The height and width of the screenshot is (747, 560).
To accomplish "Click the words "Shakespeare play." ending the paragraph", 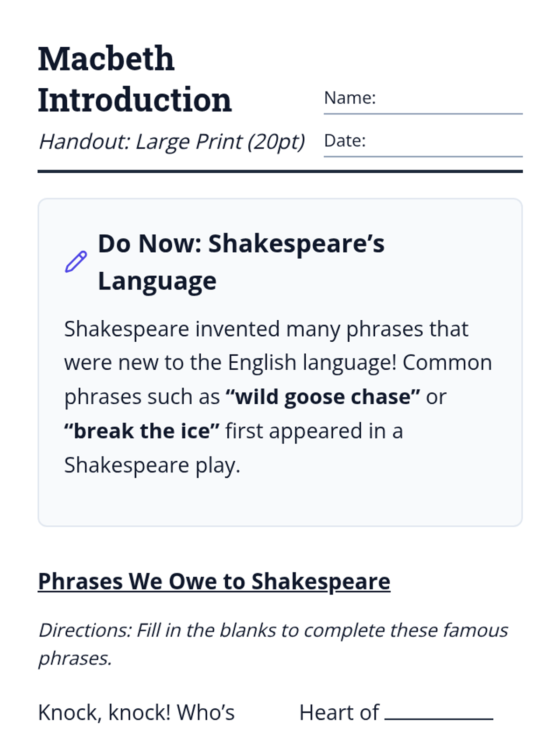I will coord(152,465).
